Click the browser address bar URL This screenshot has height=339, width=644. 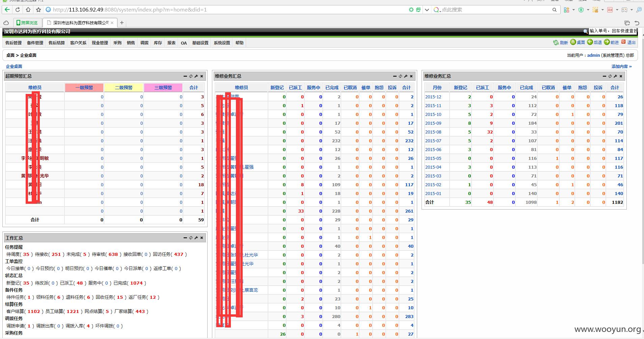pyautogui.click(x=130, y=10)
